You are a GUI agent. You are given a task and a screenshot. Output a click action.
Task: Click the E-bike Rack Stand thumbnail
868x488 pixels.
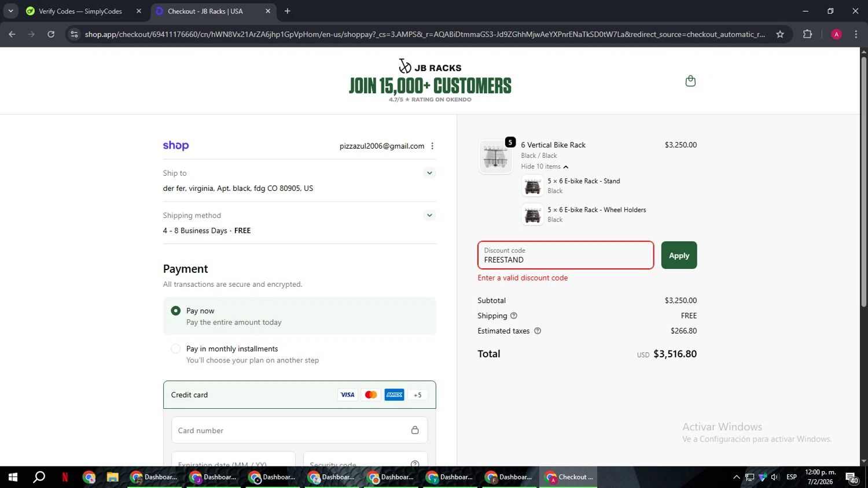(x=532, y=186)
